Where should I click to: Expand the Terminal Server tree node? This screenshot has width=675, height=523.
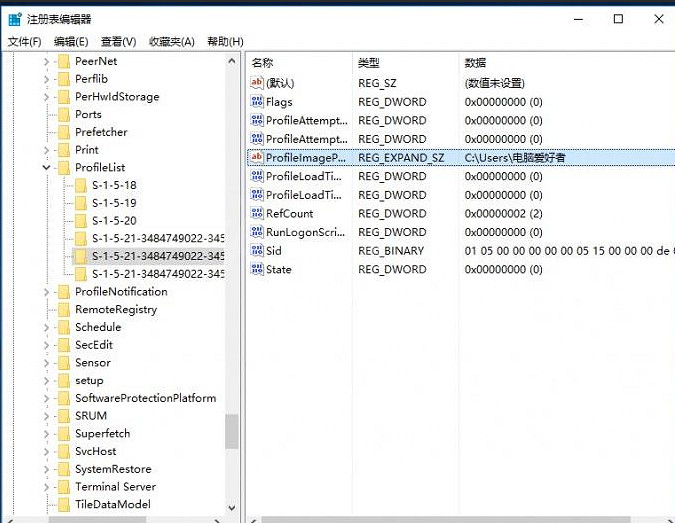[46, 487]
